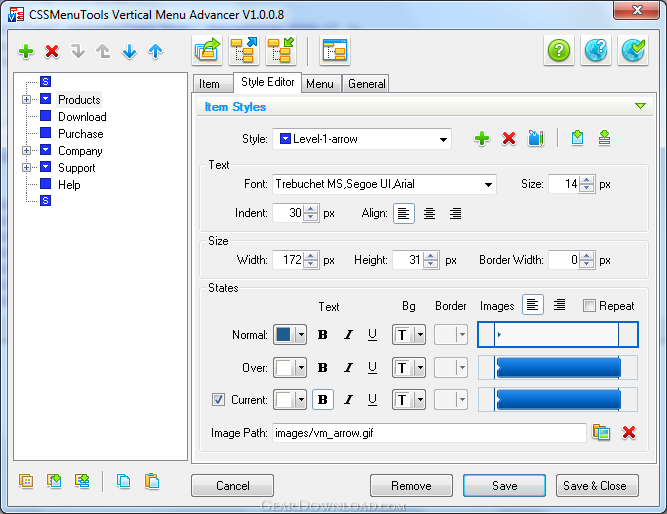Set text align to center
The image size is (667, 514).
tap(429, 213)
